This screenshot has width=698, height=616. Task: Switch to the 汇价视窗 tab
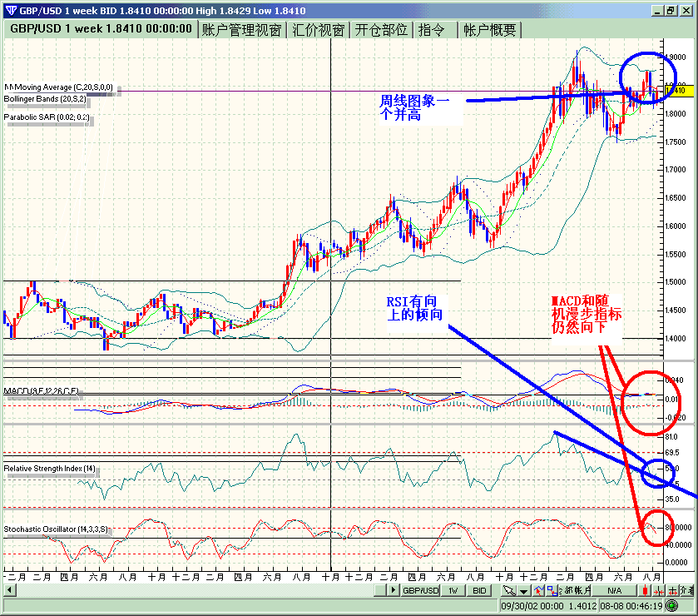tap(319, 30)
